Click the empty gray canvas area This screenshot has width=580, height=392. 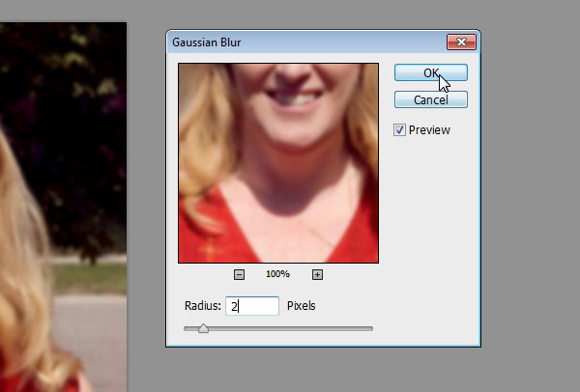pyautogui.click(x=532, y=241)
